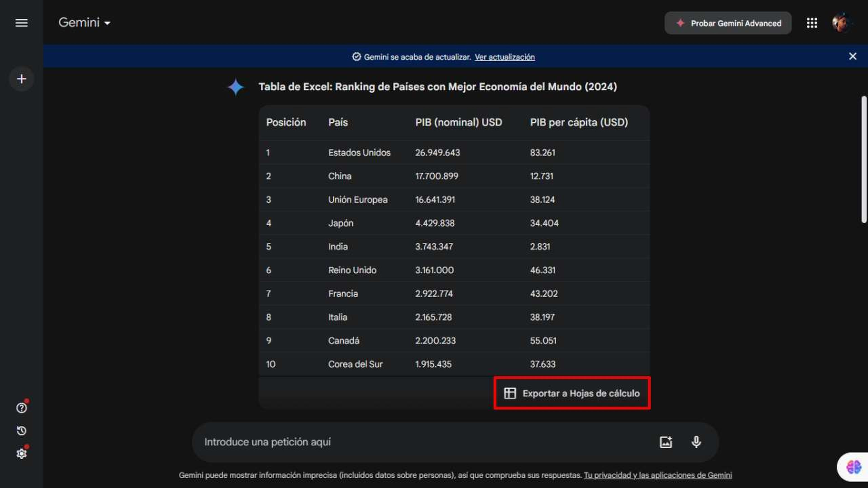Open the Activity history icon

point(21,431)
